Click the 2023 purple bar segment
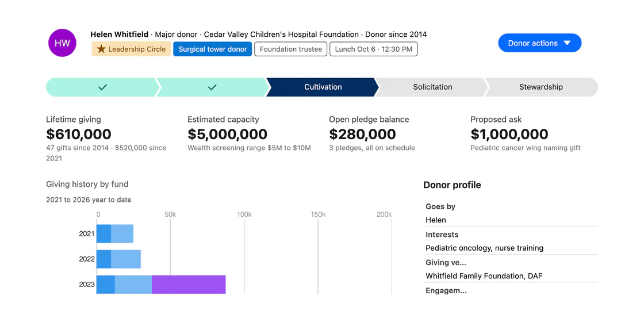This screenshot has height=322, width=644. [x=189, y=285]
